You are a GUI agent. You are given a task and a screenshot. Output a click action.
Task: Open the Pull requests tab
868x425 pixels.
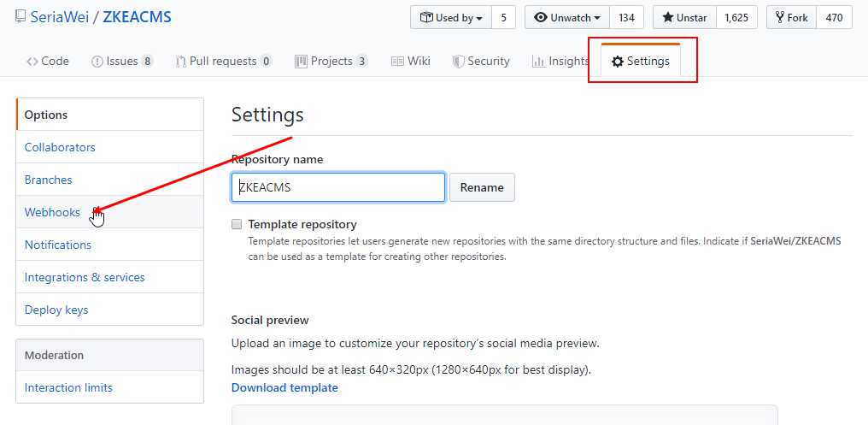click(x=224, y=61)
